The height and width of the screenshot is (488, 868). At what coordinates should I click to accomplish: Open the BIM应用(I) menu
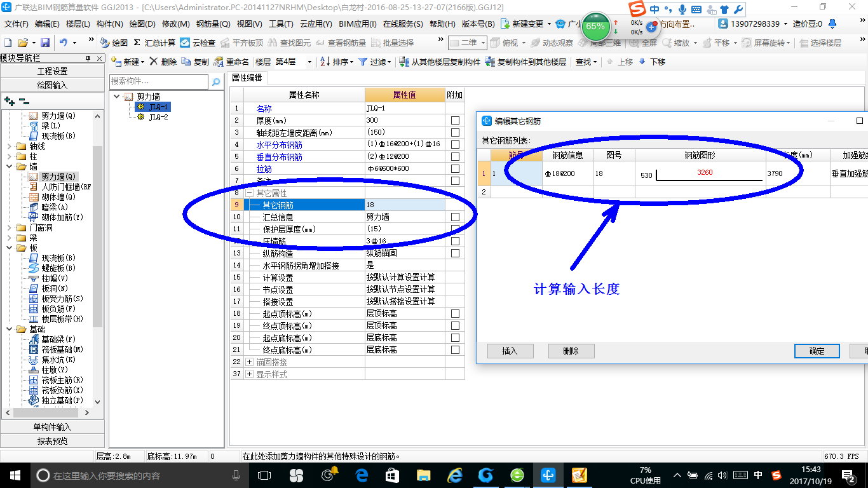(356, 24)
